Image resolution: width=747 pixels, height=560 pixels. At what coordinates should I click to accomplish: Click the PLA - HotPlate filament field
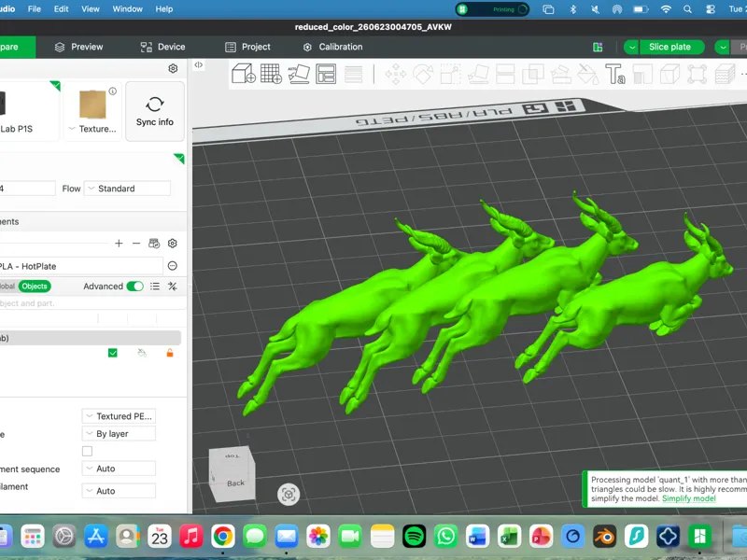81,266
